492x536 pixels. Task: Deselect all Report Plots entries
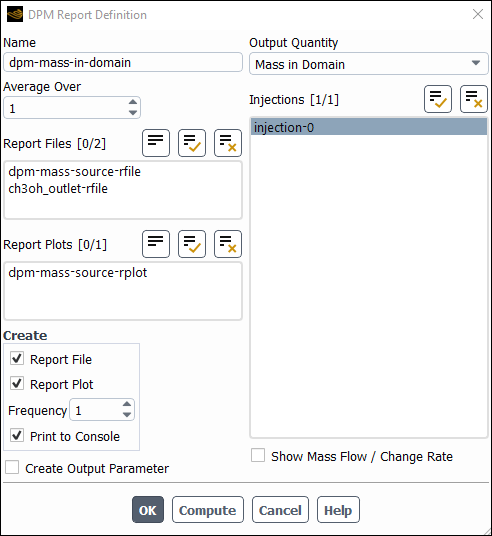[x=228, y=244]
